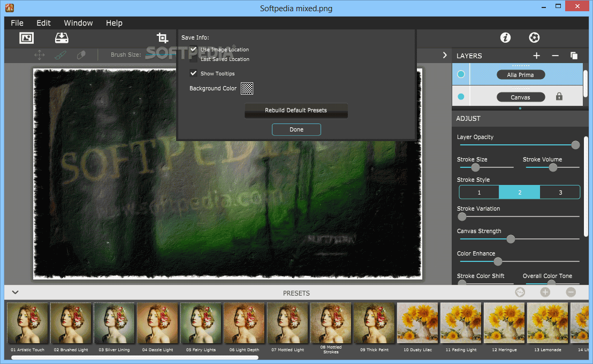Select Stroke Style 3
Screen dimensions: 593x364
[560, 192]
